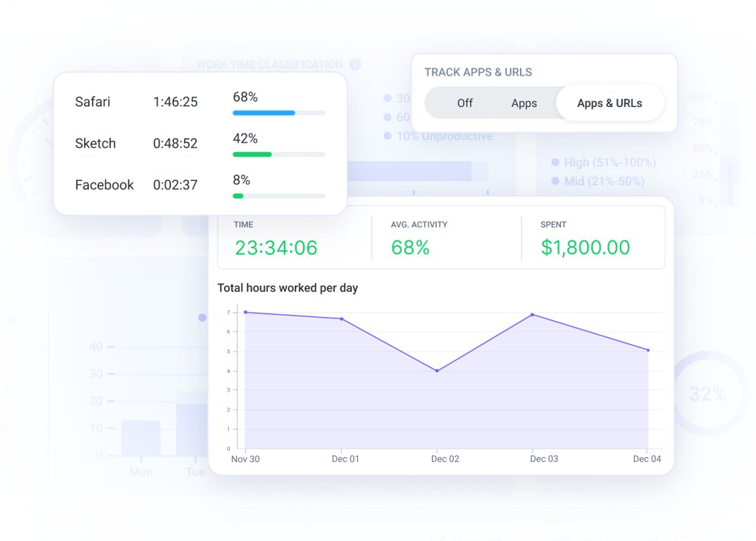
Task: Click the 32% activity circle
Action: (x=708, y=394)
